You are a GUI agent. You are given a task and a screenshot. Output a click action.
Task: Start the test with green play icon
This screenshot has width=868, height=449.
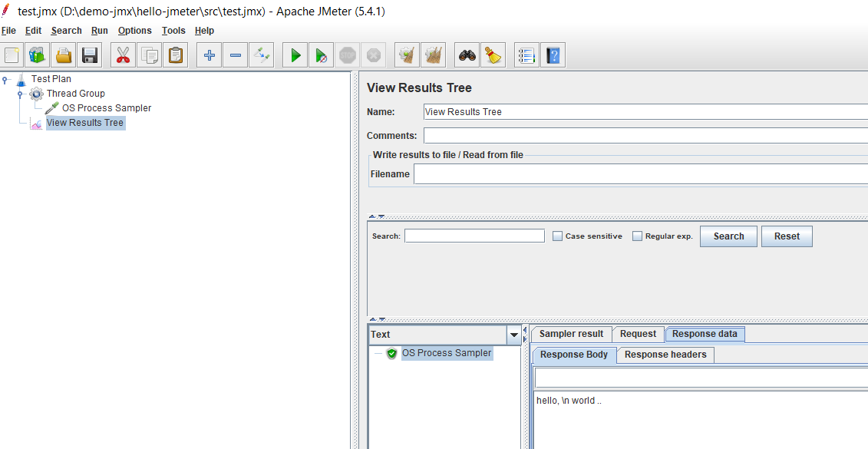pos(295,54)
